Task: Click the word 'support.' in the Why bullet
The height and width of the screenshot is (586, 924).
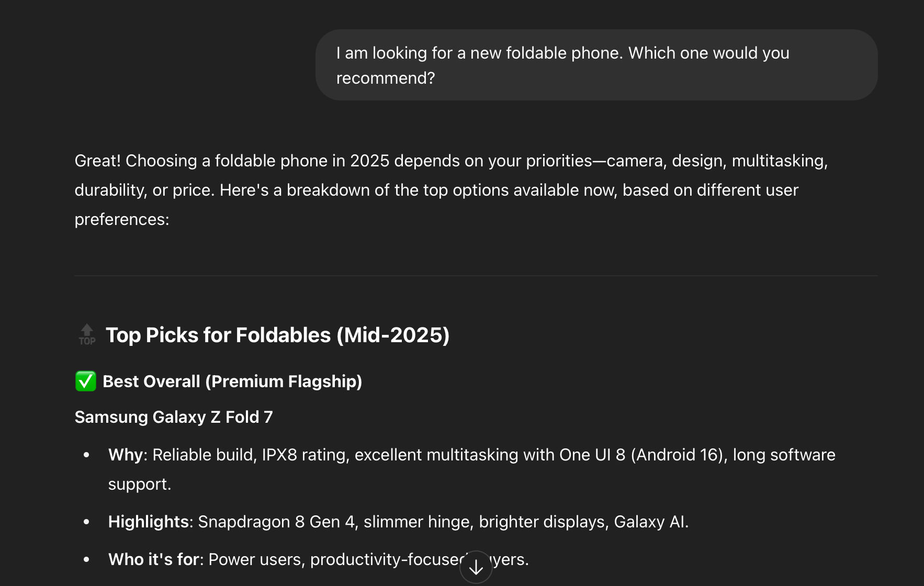Action: [x=140, y=484]
